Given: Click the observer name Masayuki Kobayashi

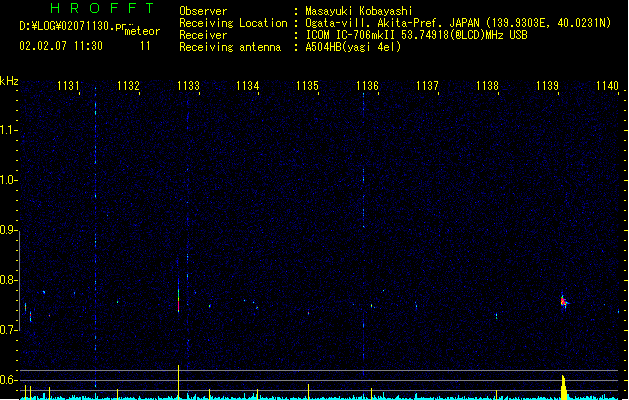Looking at the screenshot, I should pyautogui.click(x=359, y=11).
